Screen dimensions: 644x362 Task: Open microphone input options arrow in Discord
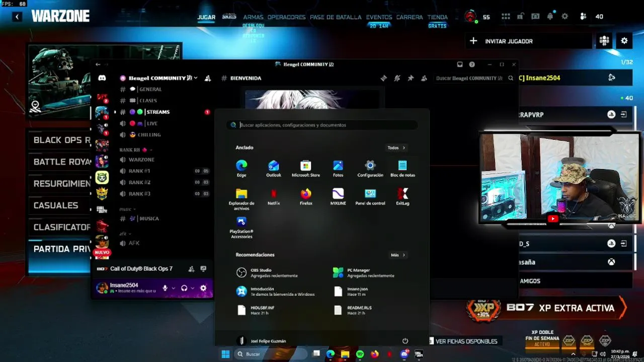174,288
